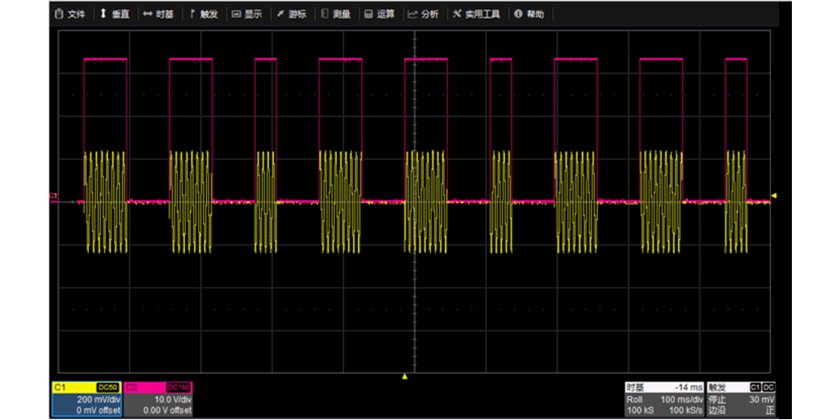Image resolution: width=840 pixels, height=420 pixels.
Task: Click the trigger level arrow on right edge
Action: [x=773, y=195]
